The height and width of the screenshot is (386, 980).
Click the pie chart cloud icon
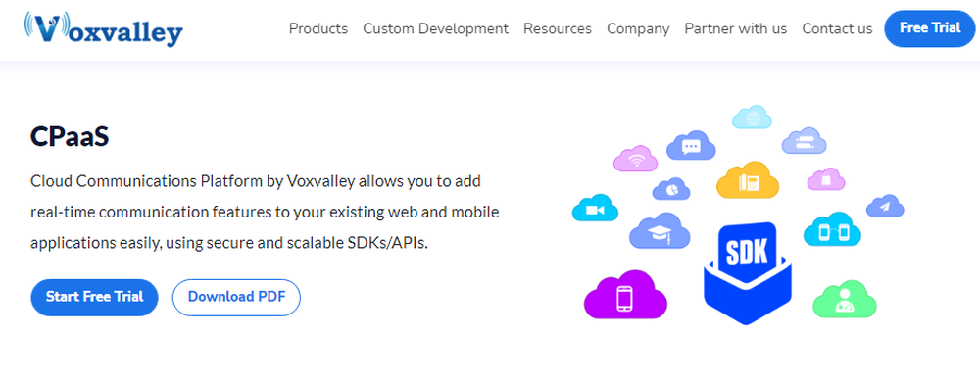pyautogui.click(x=671, y=189)
